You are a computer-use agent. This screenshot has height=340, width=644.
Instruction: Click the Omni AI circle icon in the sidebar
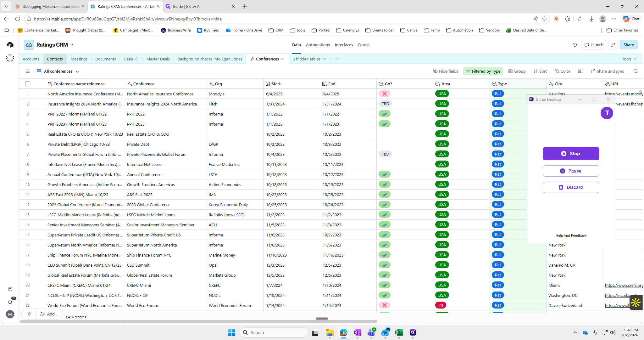[10, 58]
